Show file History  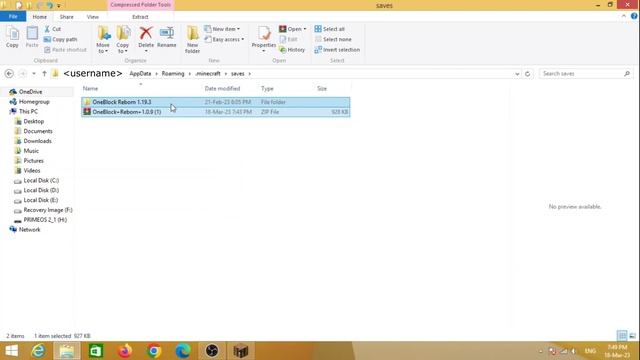[292, 50]
